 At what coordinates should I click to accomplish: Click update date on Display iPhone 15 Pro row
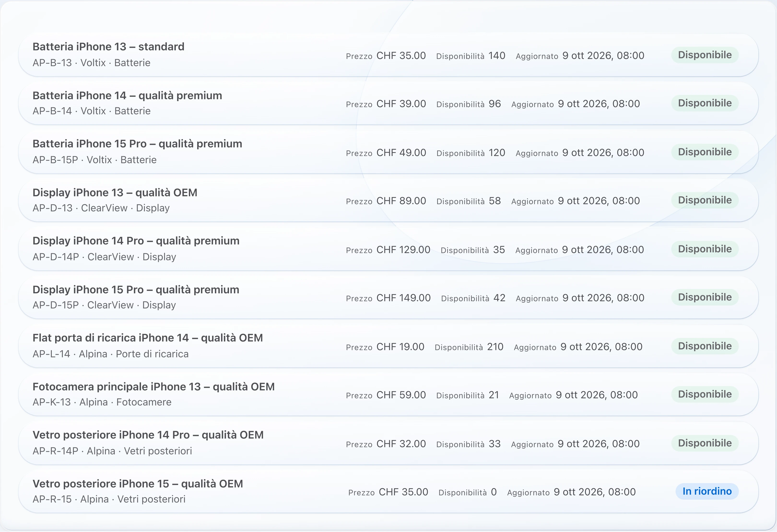603,298
